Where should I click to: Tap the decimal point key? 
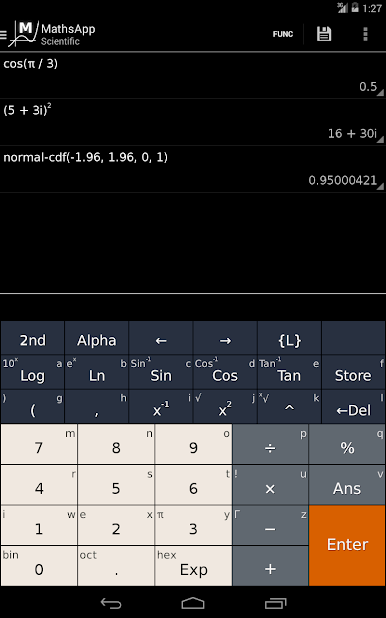[116, 566]
